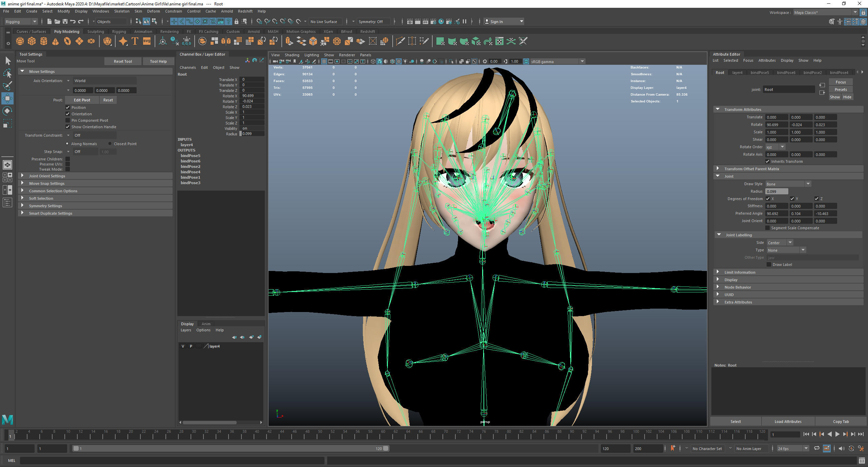The height and width of the screenshot is (467, 868).
Task: Click the IPR render icon
Action: click(x=426, y=22)
